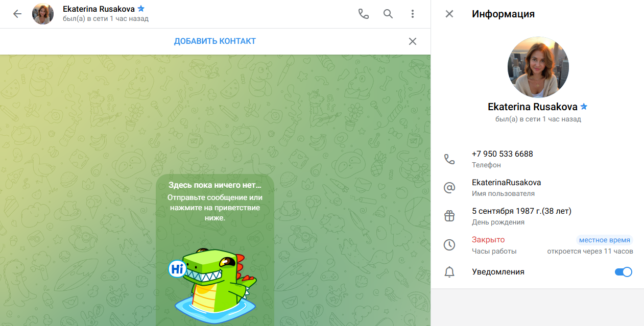Dismiss the add contact bar
The height and width of the screenshot is (326, 644).
pyautogui.click(x=413, y=41)
